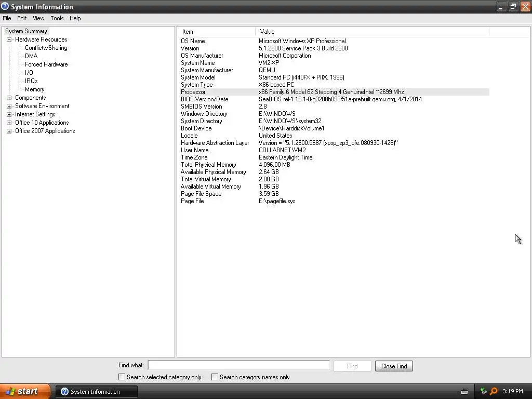
Task: Click the Item column header
Action: click(x=217, y=32)
